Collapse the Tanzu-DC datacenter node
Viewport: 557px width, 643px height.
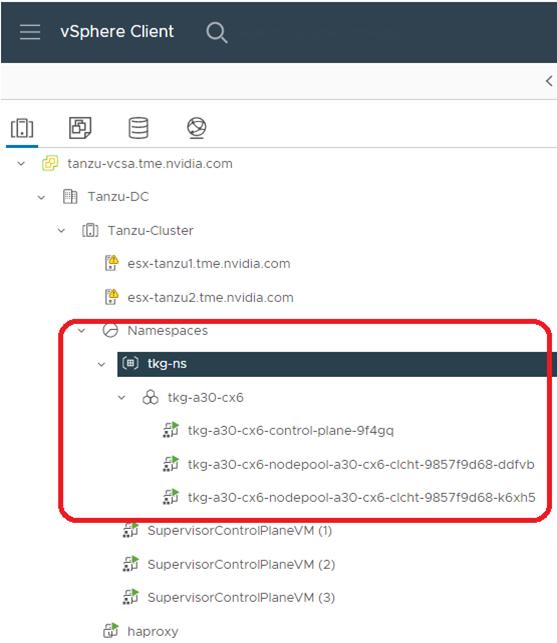(x=41, y=197)
